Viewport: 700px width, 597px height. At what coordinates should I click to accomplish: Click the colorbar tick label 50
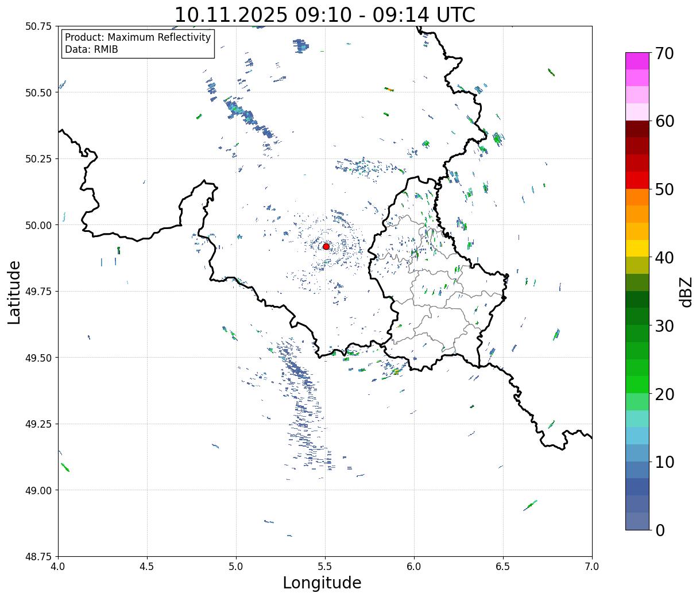[x=664, y=189]
